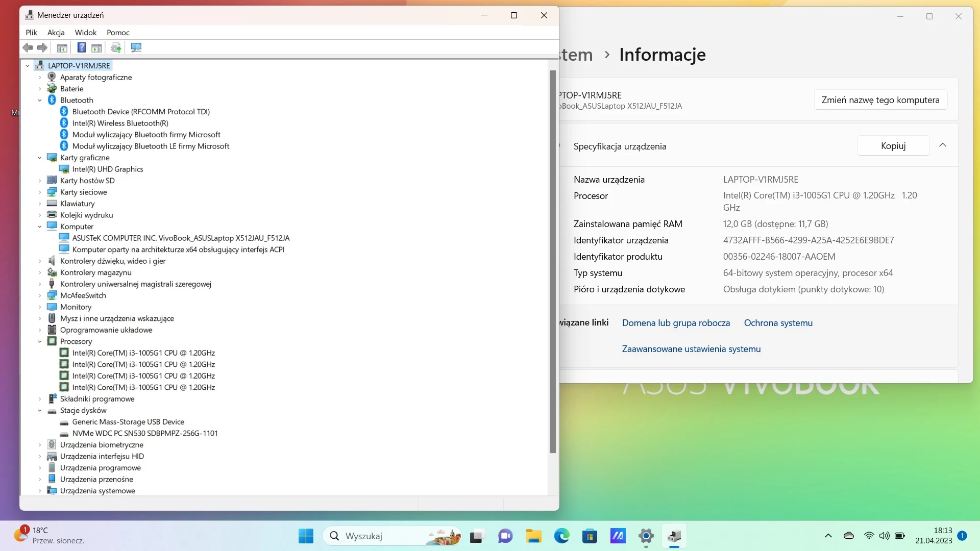Select ASUSTeK COMPUTER INC. VivoBook entry

181,238
